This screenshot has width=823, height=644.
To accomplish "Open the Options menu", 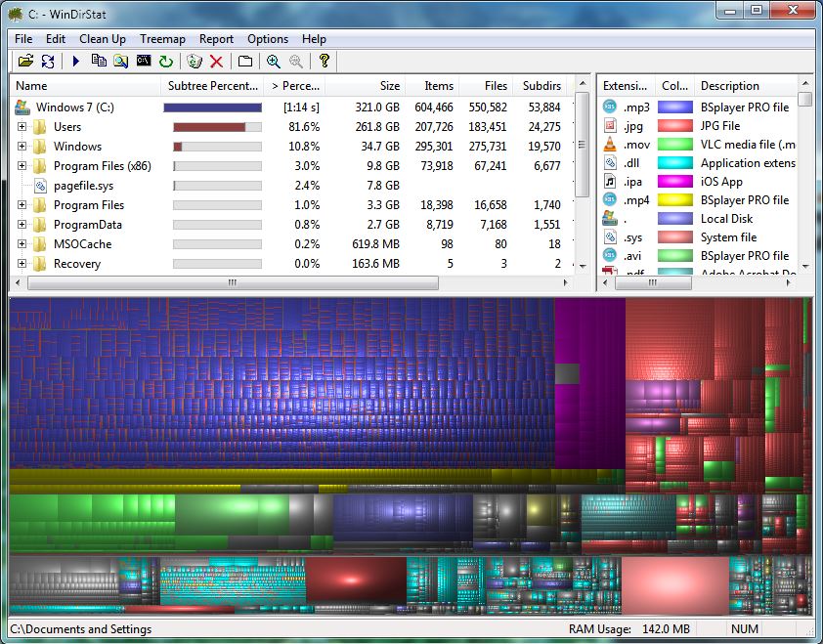I will click(x=268, y=39).
